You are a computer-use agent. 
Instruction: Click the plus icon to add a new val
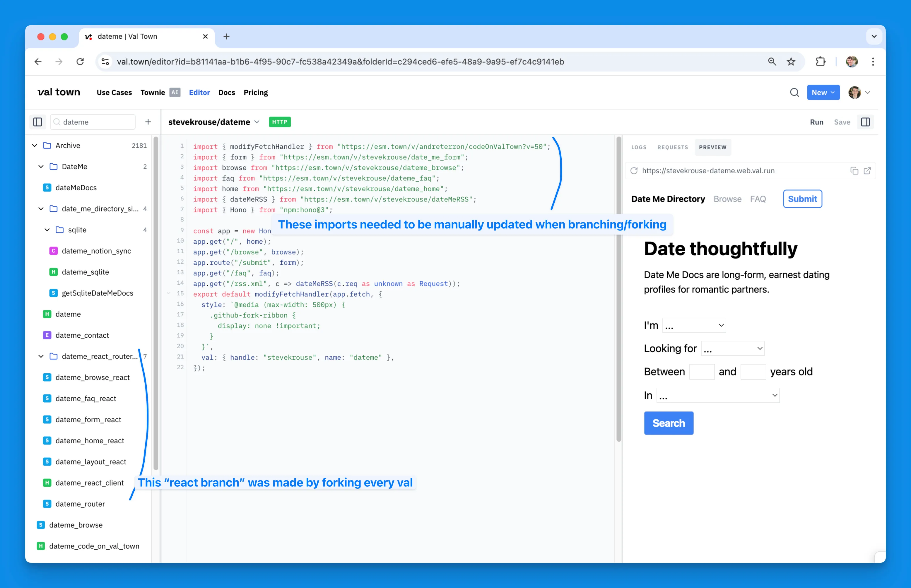click(x=148, y=122)
